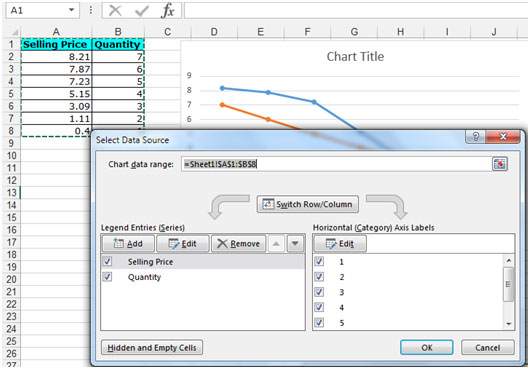The height and width of the screenshot is (369, 530).
Task: Click the Chart data range input field
Action: tap(336, 164)
